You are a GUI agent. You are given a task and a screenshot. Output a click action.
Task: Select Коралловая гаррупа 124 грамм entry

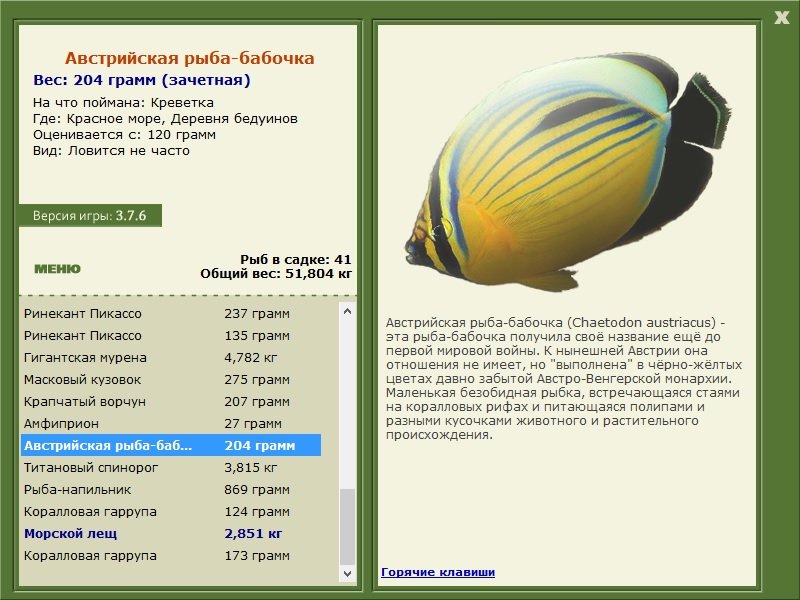click(171, 511)
